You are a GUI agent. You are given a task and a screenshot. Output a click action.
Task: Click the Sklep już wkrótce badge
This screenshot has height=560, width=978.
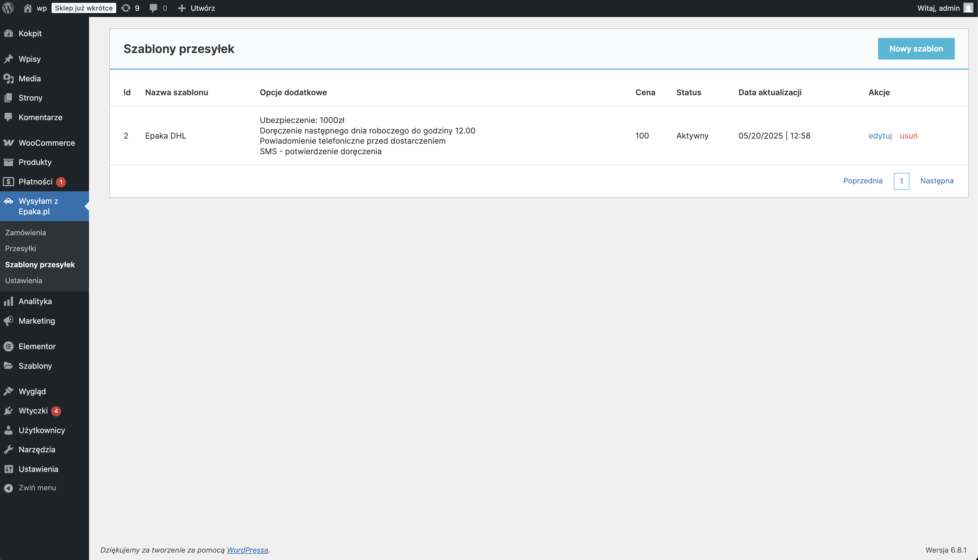coord(84,8)
